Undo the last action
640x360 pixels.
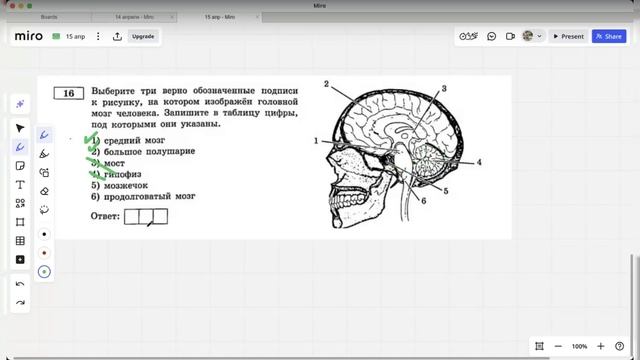coord(20,284)
